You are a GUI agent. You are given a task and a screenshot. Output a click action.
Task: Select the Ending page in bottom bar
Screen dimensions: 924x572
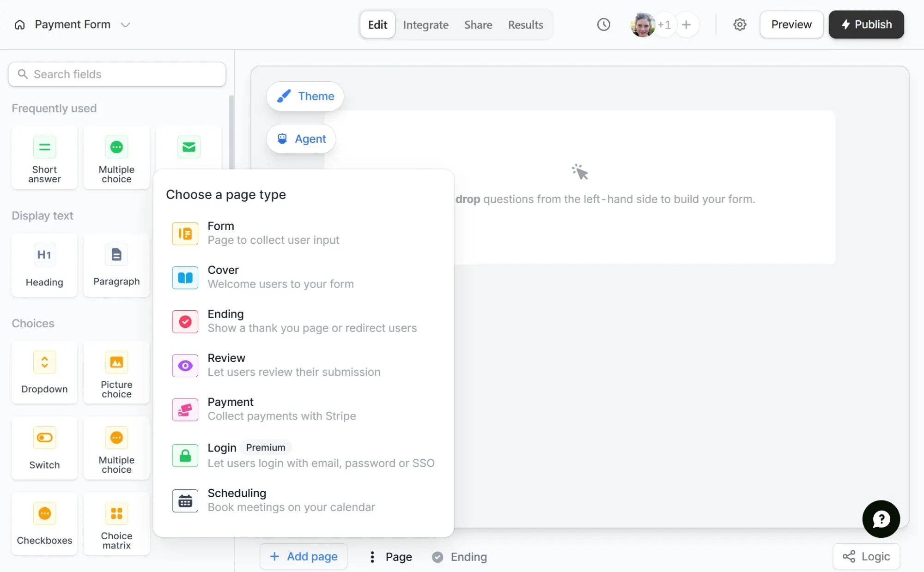pyautogui.click(x=460, y=557)
